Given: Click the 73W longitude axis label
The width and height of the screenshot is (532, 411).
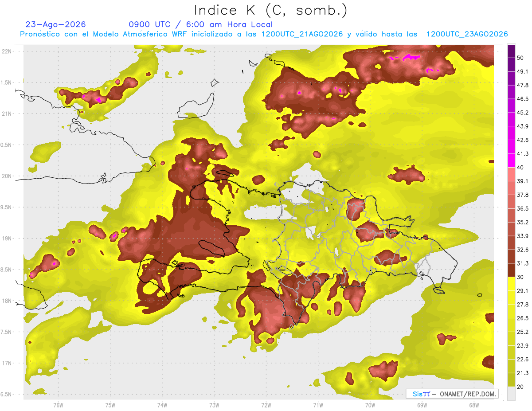Looking at the screenshot, I should [214, 405].
